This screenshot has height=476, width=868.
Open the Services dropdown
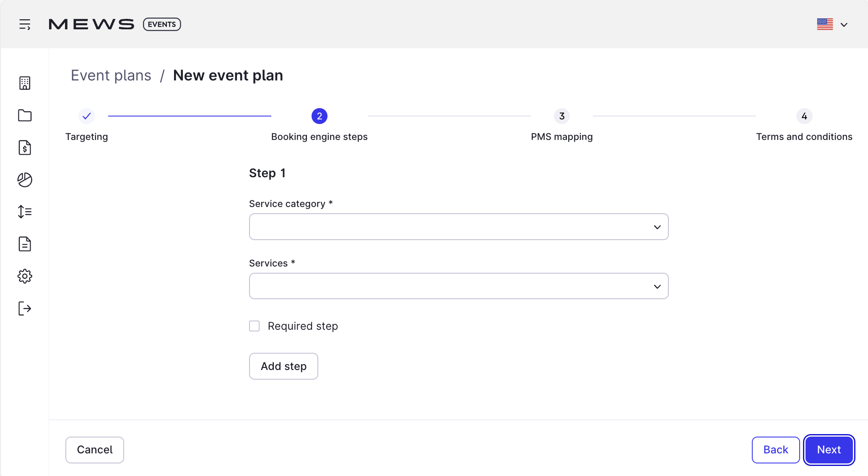coord(459,286)
